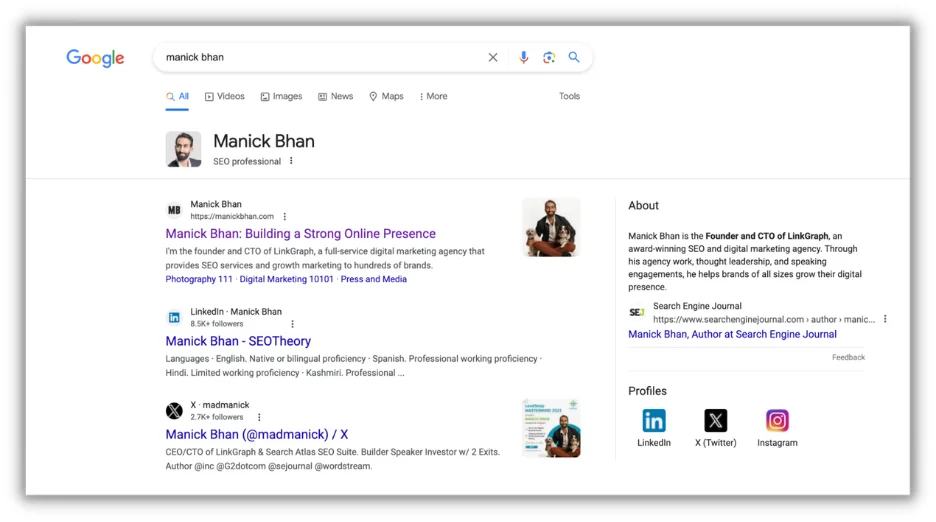
Task: Select the All results tab
Action: (177, 96)
